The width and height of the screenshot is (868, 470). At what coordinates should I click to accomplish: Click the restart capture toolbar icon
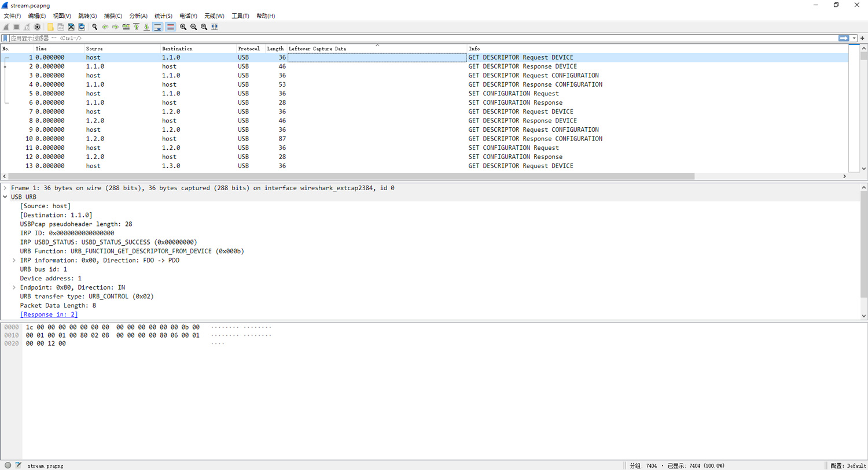click(27, 27)
